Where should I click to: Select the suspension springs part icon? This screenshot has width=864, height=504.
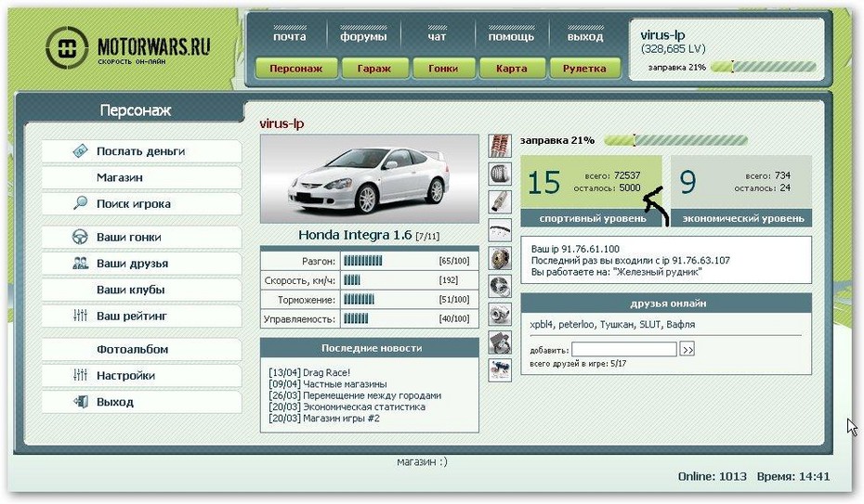(500, 147)
